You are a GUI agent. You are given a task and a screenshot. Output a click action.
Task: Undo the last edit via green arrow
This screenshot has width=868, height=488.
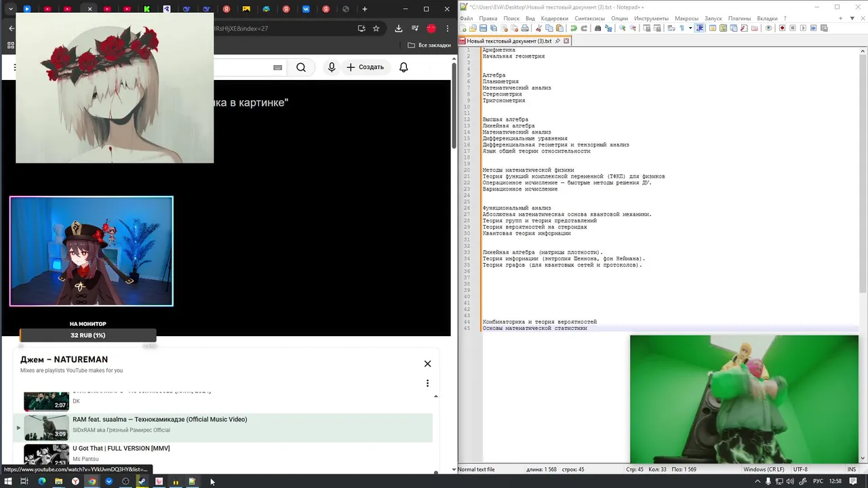(574, 28)
